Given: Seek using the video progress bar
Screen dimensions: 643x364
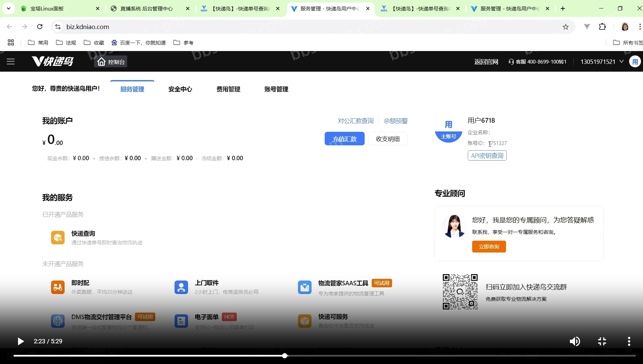Looking at the screenshot, I should coord(325,356).
